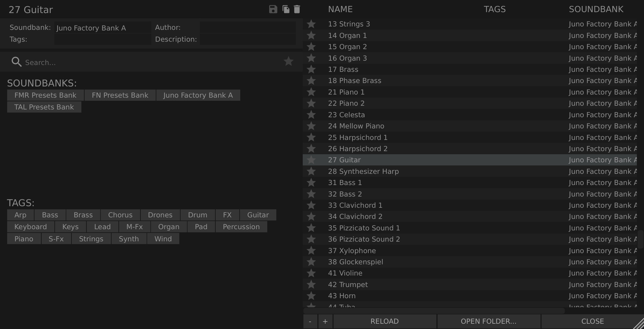Image resolution: width=644 pixels, height=329 pixels.
Task: Click the horizontal scrollbar under the preset list
Action: point(434,311)
